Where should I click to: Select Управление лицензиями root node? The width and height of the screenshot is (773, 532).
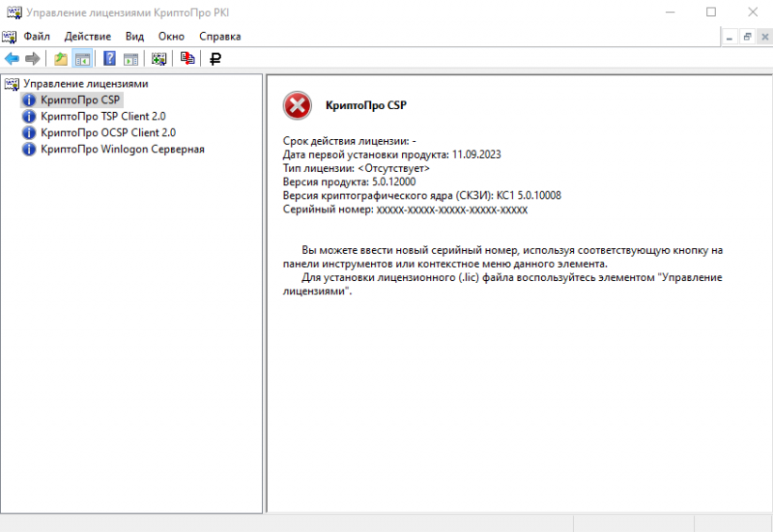point(85,84)
